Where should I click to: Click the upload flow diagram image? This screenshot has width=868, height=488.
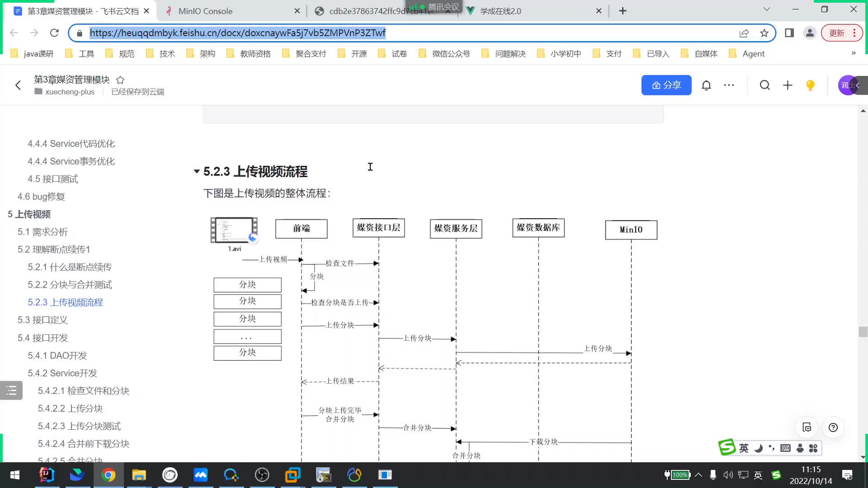click(x=433, y=339)
